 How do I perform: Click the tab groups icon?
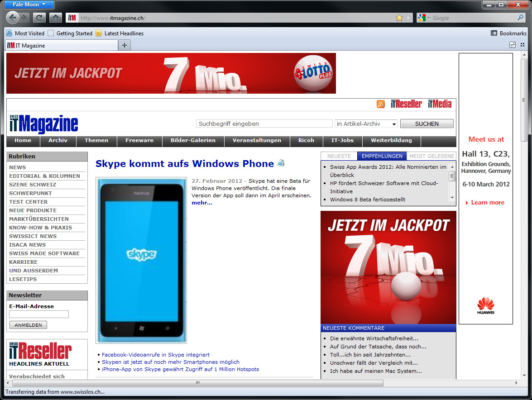pyautogui.click(x=513, y=45)
